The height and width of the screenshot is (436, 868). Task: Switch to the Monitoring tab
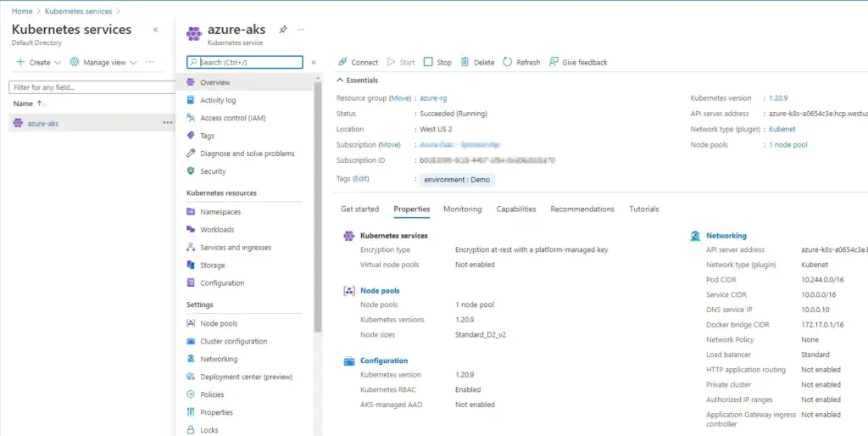462,209
